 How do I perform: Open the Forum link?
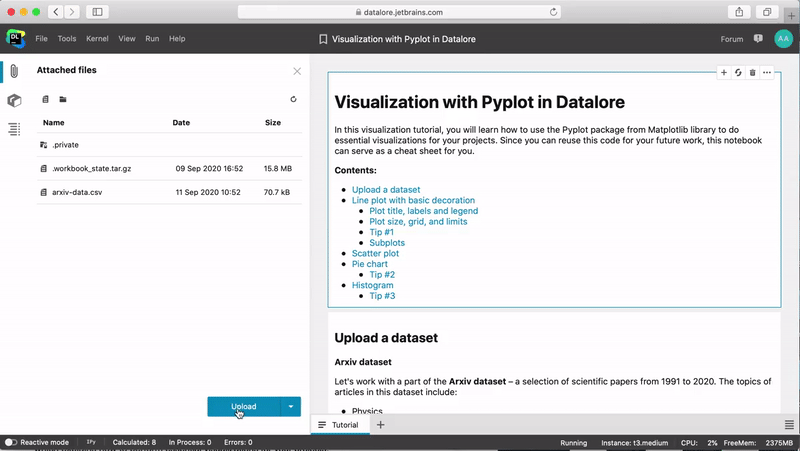[732, 39]
